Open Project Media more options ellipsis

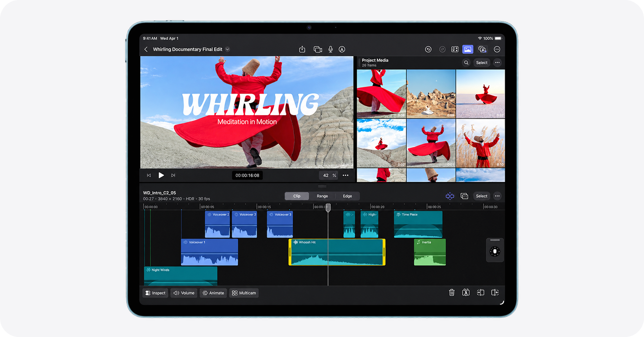point(497,62)
